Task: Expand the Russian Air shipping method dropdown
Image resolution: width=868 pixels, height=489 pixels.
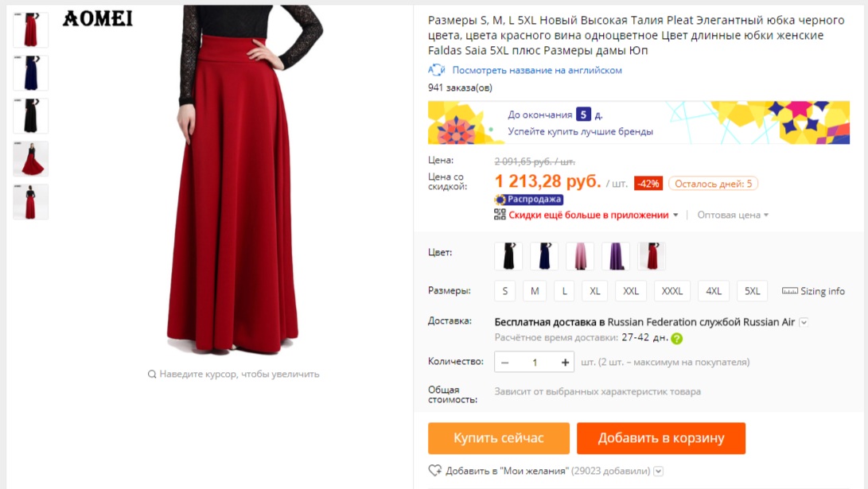Action: 804,322
